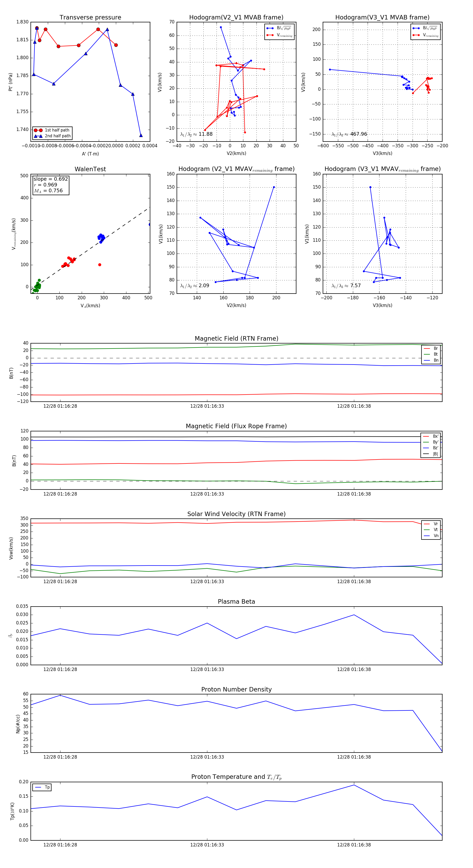Select the 'WalenTest' plot title
Screen dimensions: 473x868
90,169
